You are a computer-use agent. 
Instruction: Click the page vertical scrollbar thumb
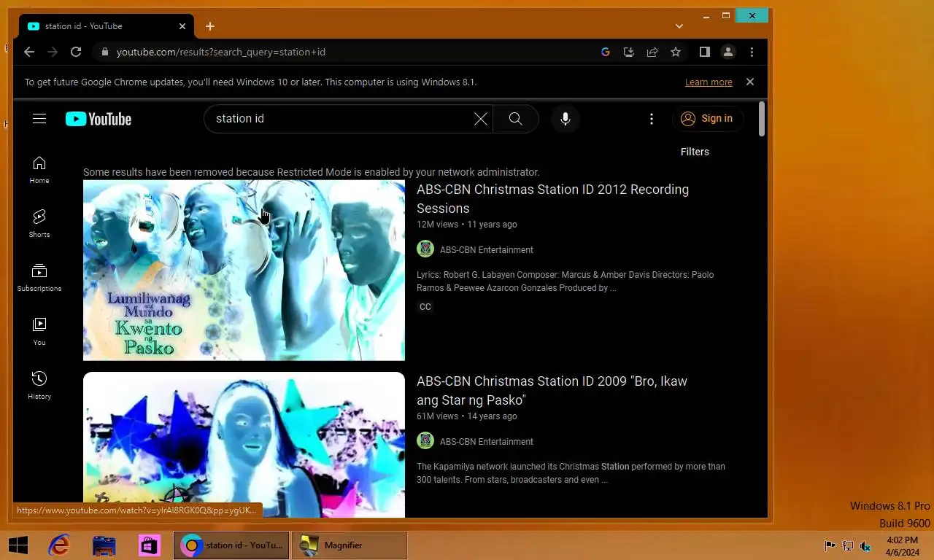[x=762, y=119]
